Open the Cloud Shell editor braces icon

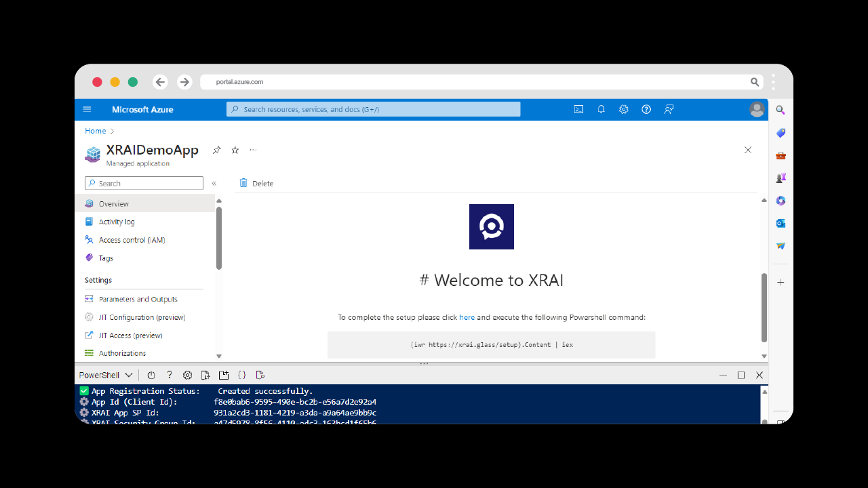point(242,375)
